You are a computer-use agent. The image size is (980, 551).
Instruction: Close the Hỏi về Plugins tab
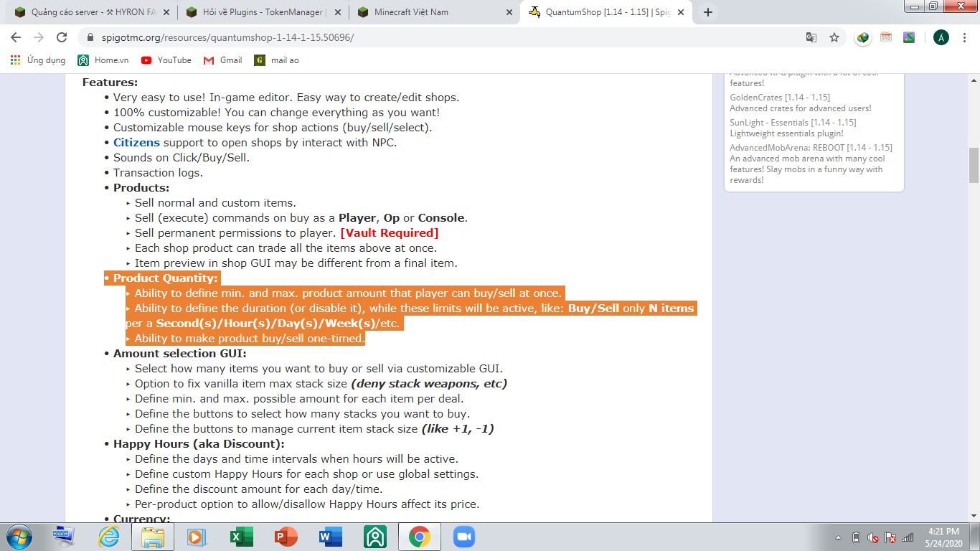click(x=337, y=12)
